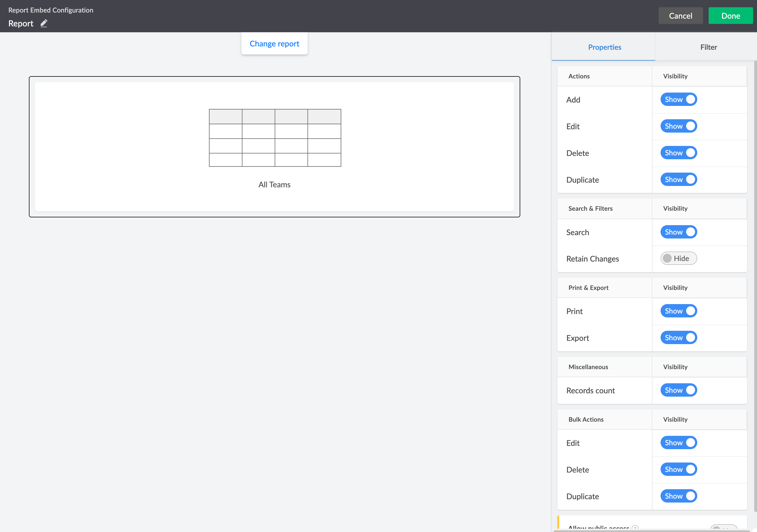Switch off Duplicate in Actions section

(678, 180)
